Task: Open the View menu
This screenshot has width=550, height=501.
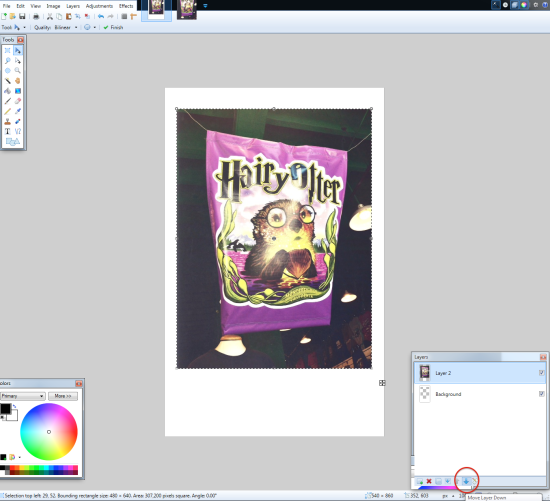Action: pos(35,6)
